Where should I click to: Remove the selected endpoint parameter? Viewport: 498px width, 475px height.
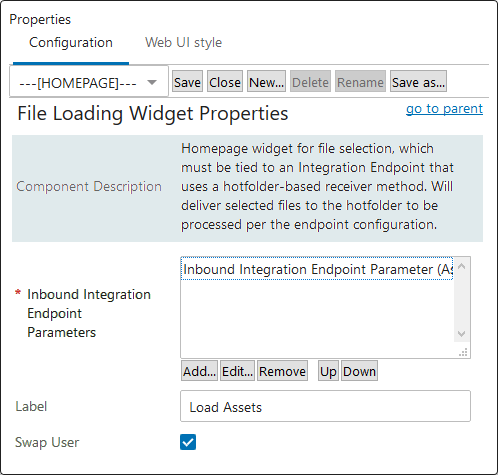point(282,371)
